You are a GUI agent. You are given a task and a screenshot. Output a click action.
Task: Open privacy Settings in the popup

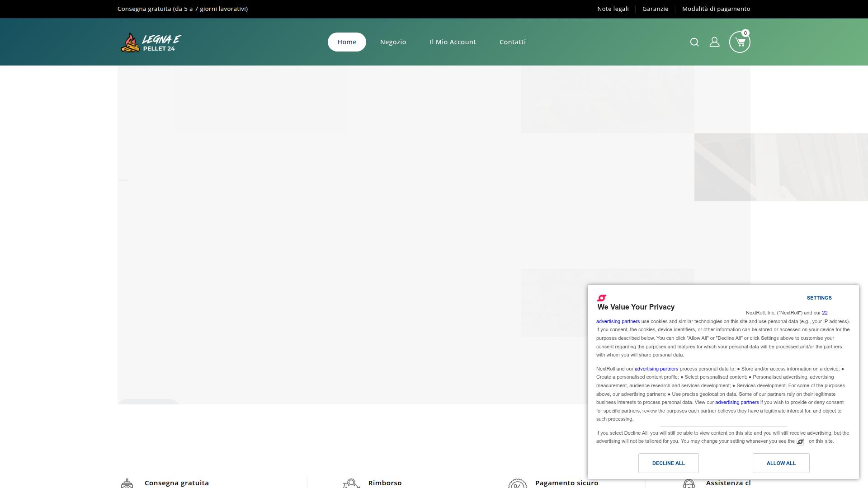[819, 298]
